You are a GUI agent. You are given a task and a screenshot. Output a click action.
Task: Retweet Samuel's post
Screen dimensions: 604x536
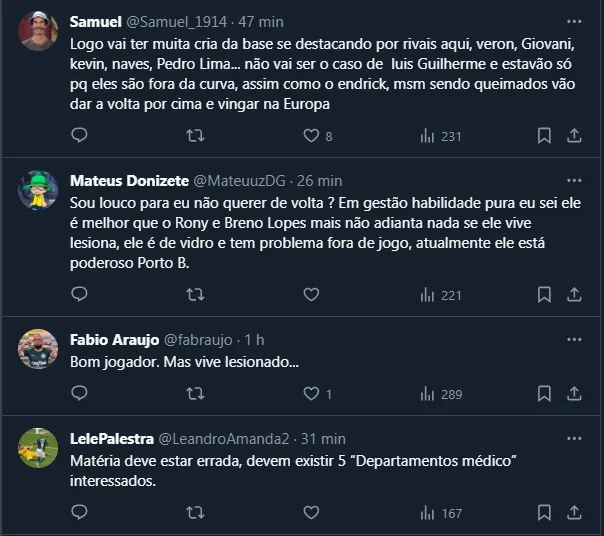[x=196, y=135]
